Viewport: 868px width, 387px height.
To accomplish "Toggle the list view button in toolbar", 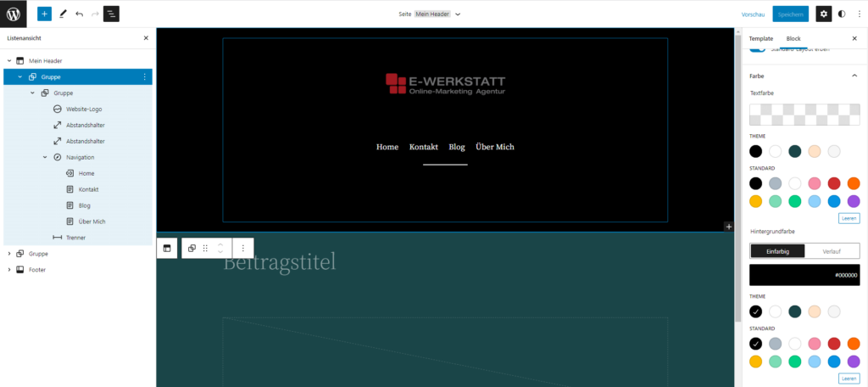I will (x=111, y=14).
